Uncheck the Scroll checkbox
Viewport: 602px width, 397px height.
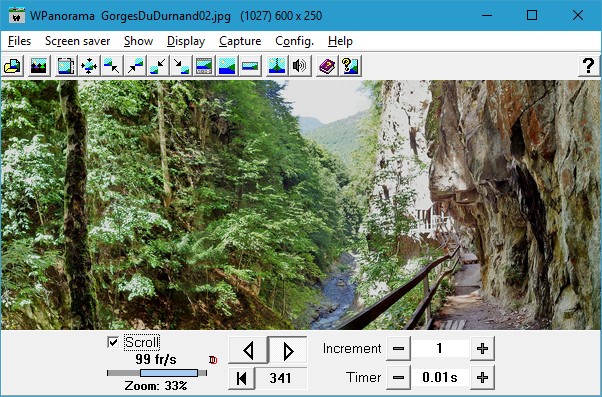[x=113, y=342]
